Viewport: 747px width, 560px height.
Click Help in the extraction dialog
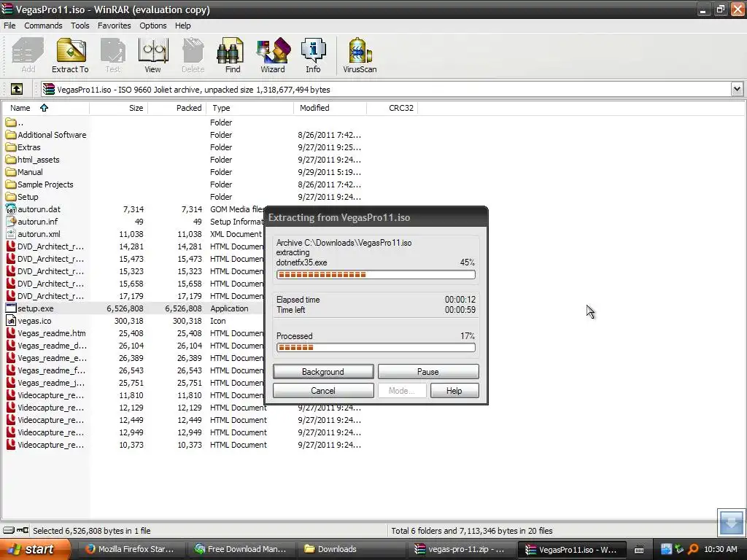click(x=454, y=391)
